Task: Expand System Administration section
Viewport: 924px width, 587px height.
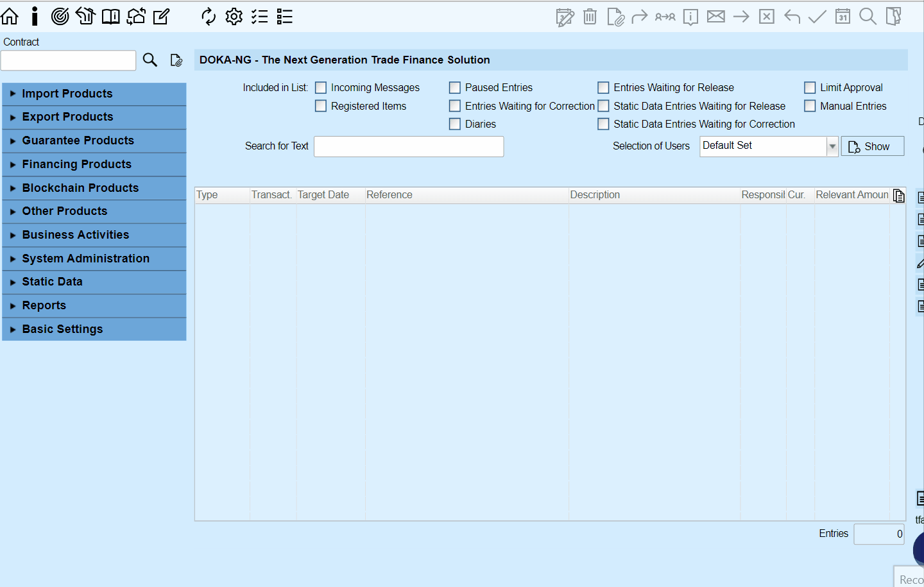Action: (x=94, y=259)
